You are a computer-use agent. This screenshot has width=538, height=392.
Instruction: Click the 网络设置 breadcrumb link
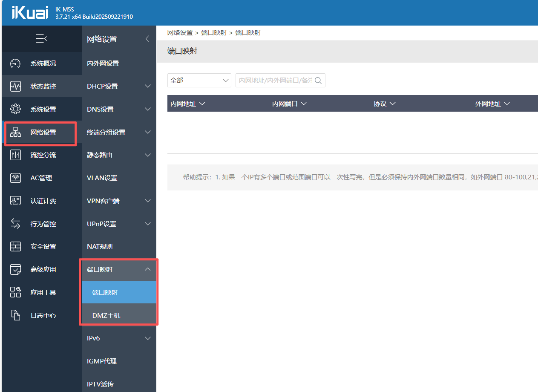(180, 33)
